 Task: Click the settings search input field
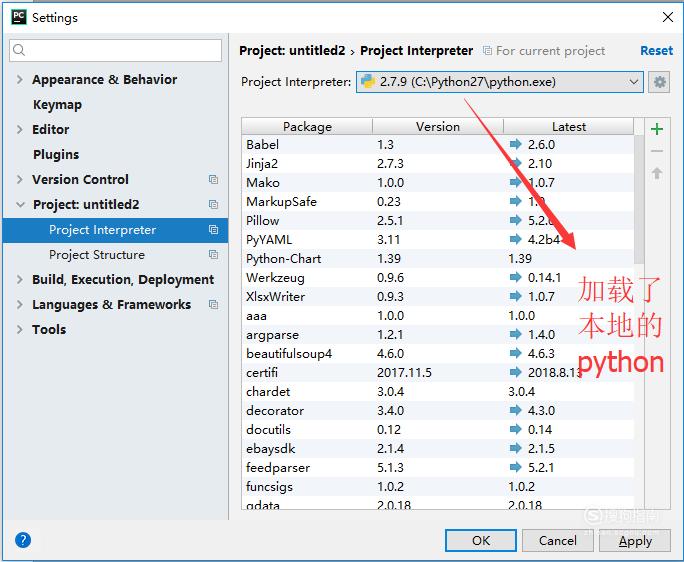pos(115,50)
